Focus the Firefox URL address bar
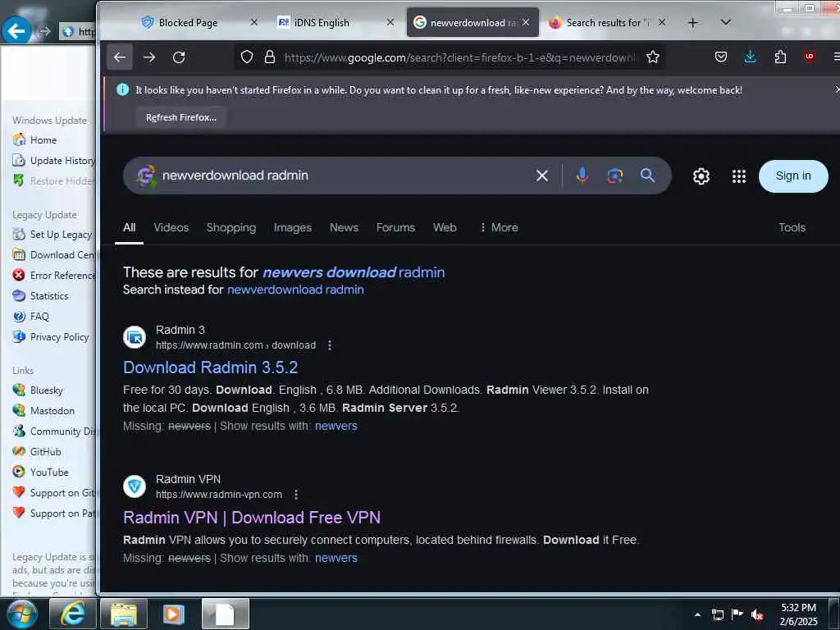The width and height of the screenshot is (840, 630). [x=459, y=57]
